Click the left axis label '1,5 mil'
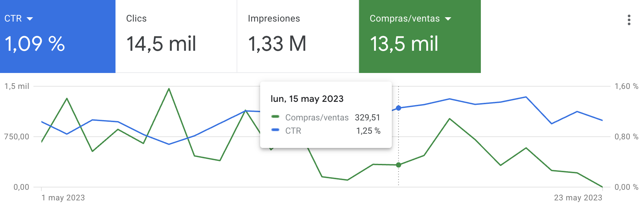This screenshot has width=644, height=207. pyautogui.click(x=17, y=86)
